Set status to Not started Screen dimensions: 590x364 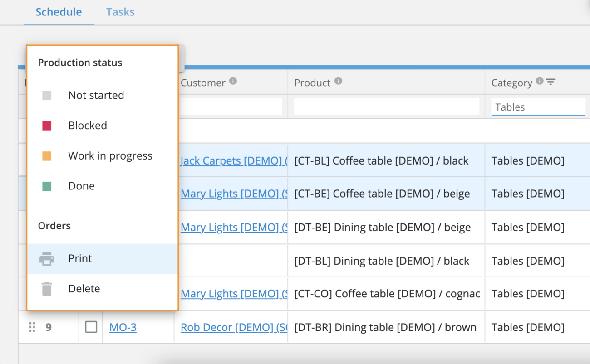point(96,96)
